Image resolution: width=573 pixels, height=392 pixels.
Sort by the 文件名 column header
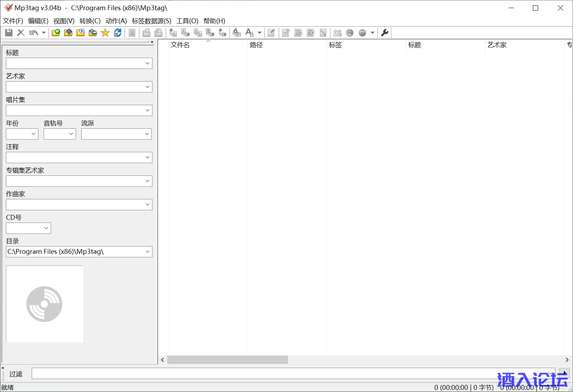pos(180,45)
